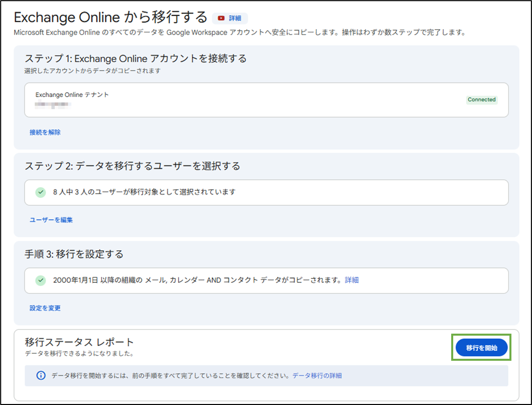
Task: Click the 2000年1月1日 以降 summary text
Action: [x=197, y=280]
